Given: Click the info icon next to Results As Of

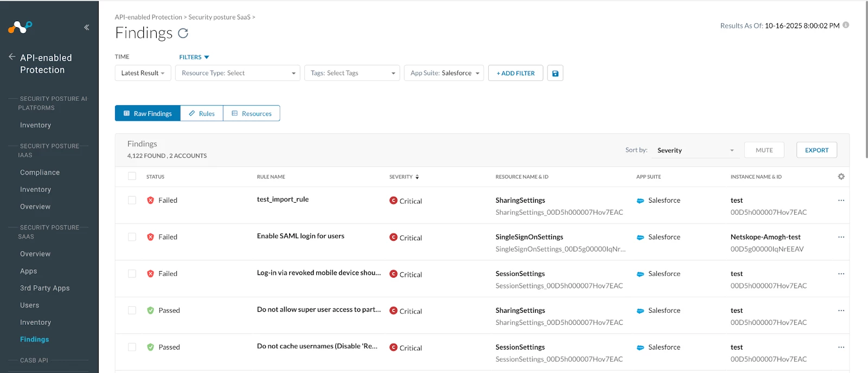Looking at the screenshot, I should 846,25.
